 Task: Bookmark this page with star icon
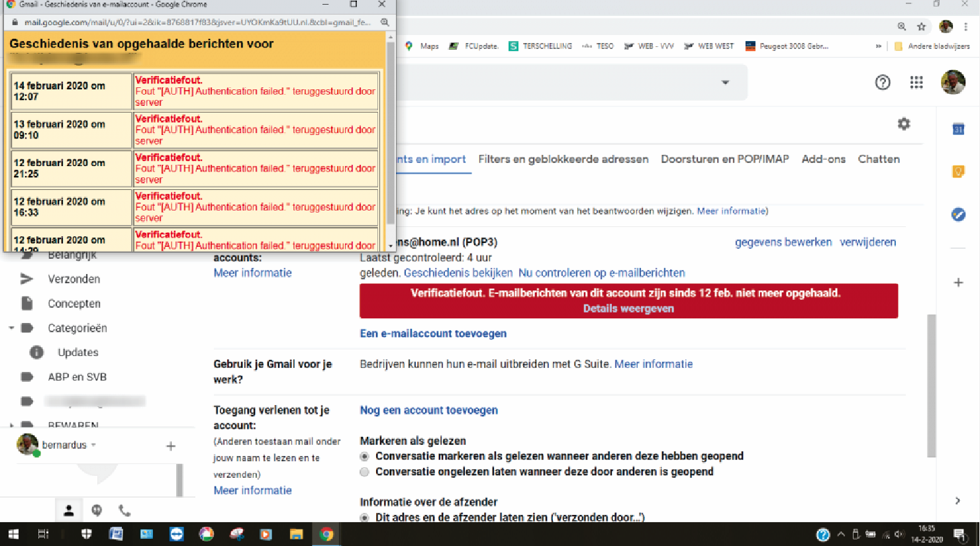(921, 26)
